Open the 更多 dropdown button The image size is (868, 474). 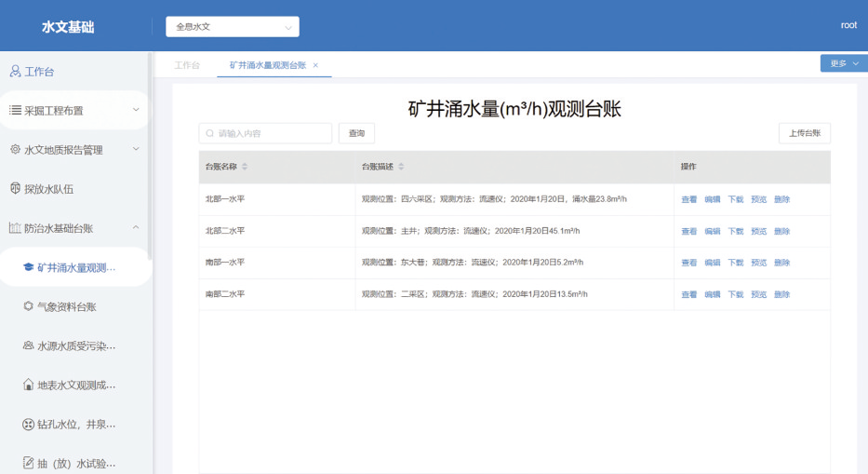coord(844,63)
